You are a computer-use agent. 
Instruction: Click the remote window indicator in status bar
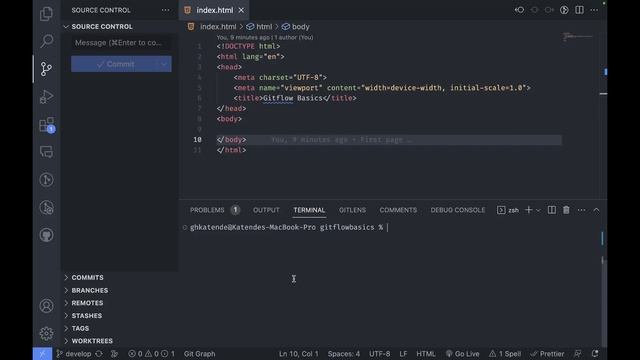click(42, 354)
